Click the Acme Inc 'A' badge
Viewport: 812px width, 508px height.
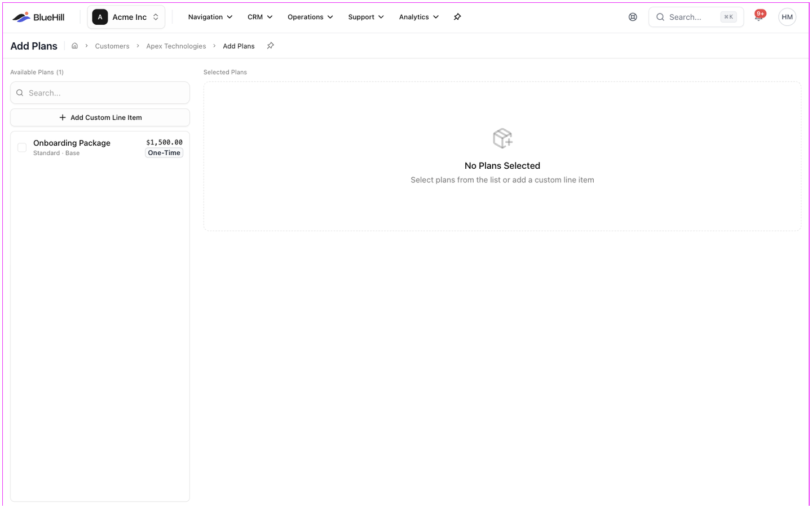pos(100,17)
